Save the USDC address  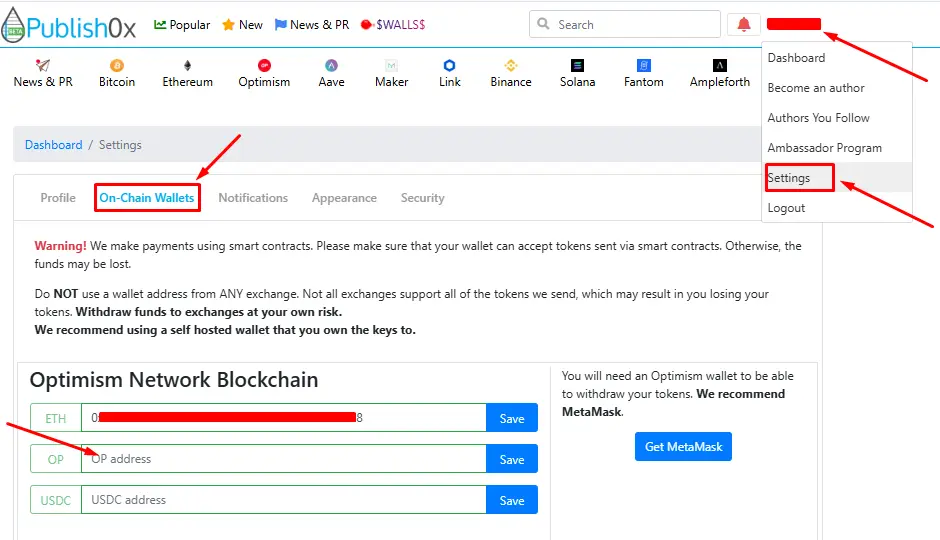[512, 500]
